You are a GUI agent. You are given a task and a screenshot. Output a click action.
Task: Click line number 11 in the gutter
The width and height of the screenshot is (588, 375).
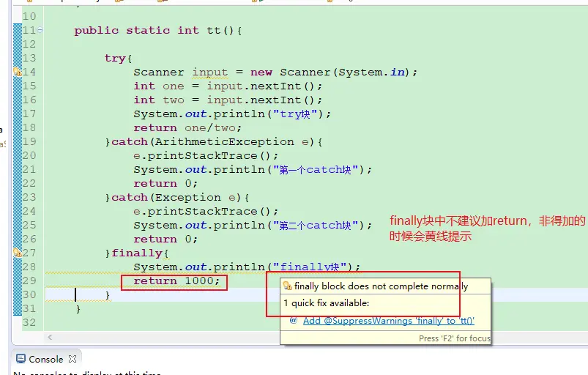pos(29,30)
